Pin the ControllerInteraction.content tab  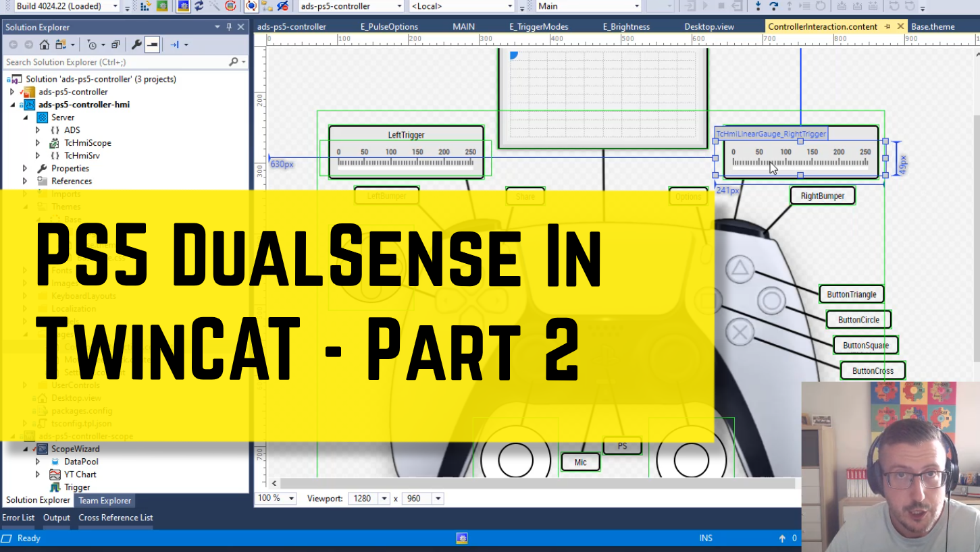887,27
